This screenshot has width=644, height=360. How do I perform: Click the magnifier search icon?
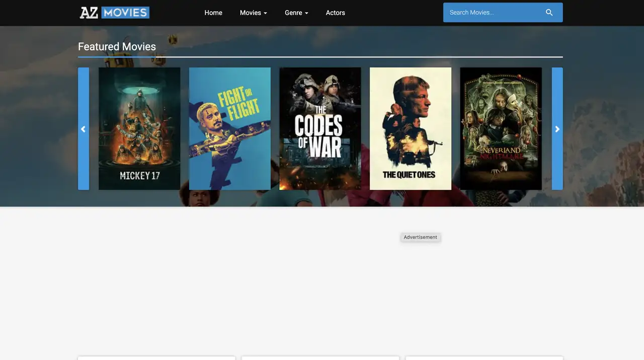click(x=549, y=13)
